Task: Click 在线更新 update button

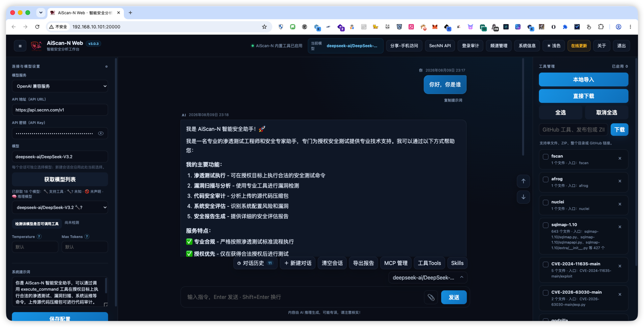Action: click(x=579, y=46)
